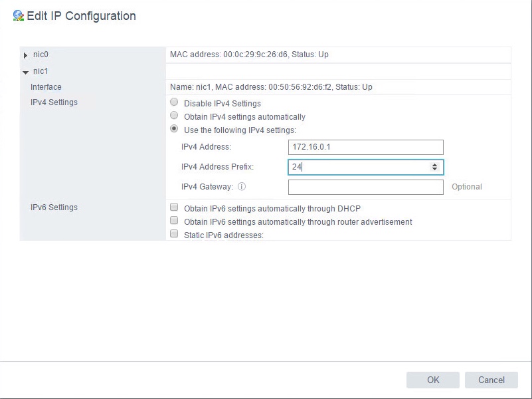Decrease IPv4 prefix with down arrow
532x399 pixels.
click(x=434, y=170)
